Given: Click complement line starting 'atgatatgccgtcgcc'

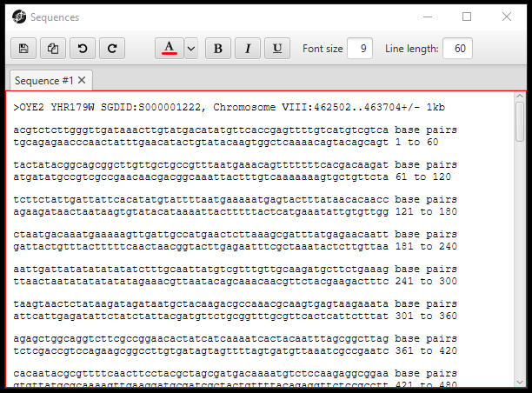Looking at the screenshot, I should 201,177.
